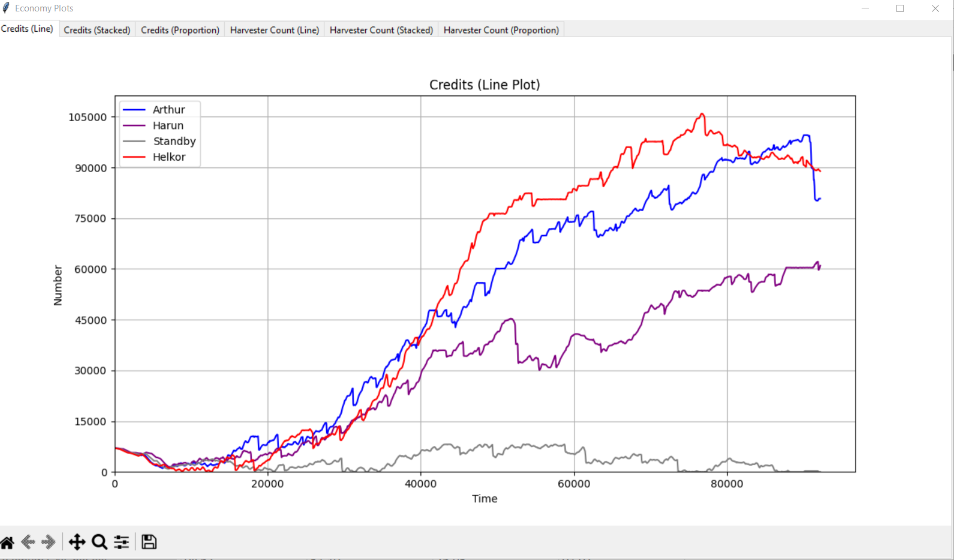Image resolution: width=954 pixels, height=560 pixels.
Task: Open the Credits (Proportion) tab
Action: (x=180, y=30)
